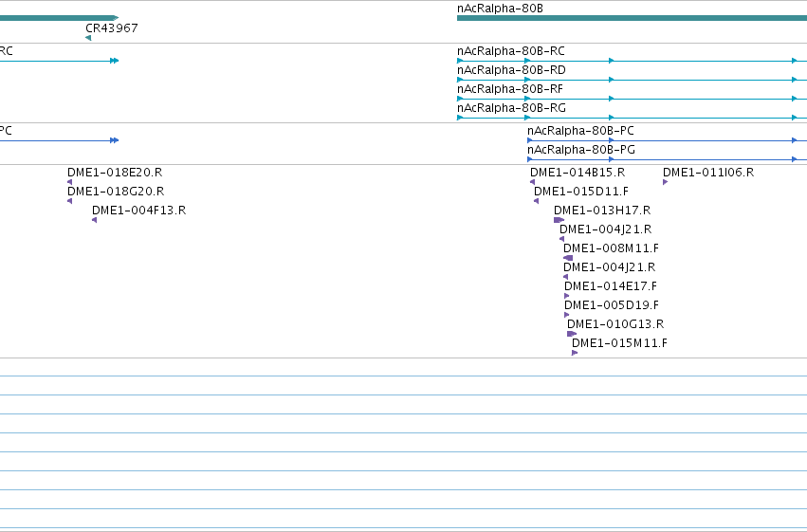Viewport: 807px width, 532px height.
Task: Click the DME1-013H17.R label
Action: click(602, 211)
